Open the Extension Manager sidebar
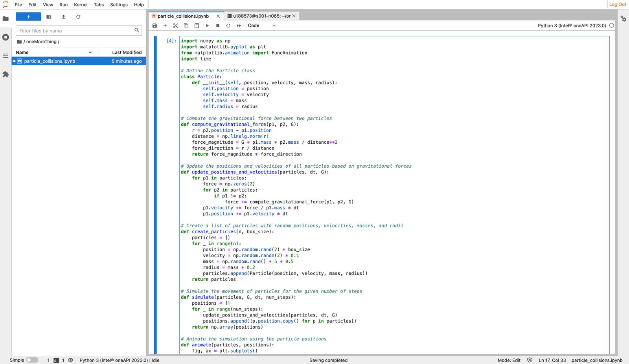 pyautogui.click(x=6, y=75)
